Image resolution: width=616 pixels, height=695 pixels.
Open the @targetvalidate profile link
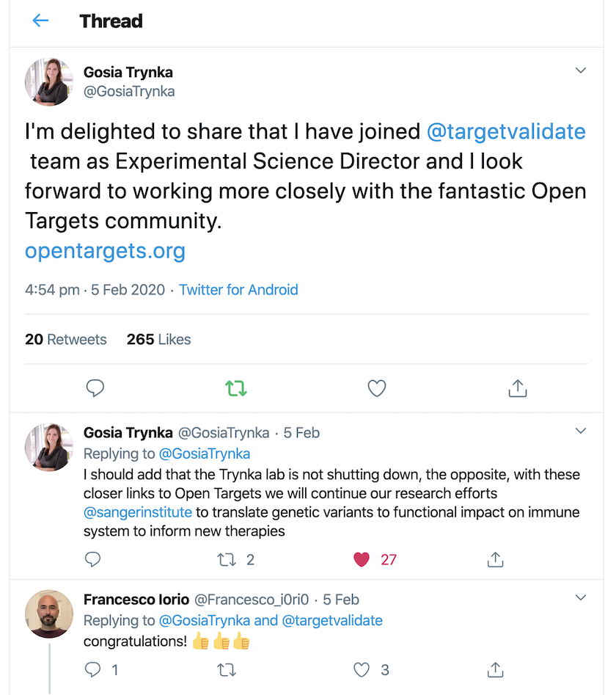point(505,131)
